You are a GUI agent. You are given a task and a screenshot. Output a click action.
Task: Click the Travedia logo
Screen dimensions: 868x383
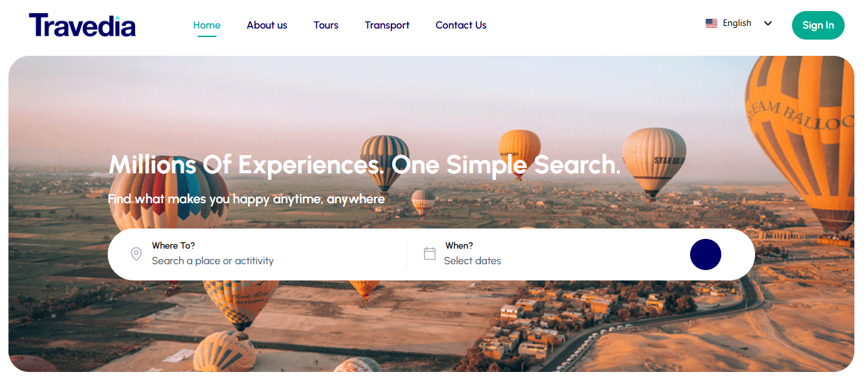82,25
